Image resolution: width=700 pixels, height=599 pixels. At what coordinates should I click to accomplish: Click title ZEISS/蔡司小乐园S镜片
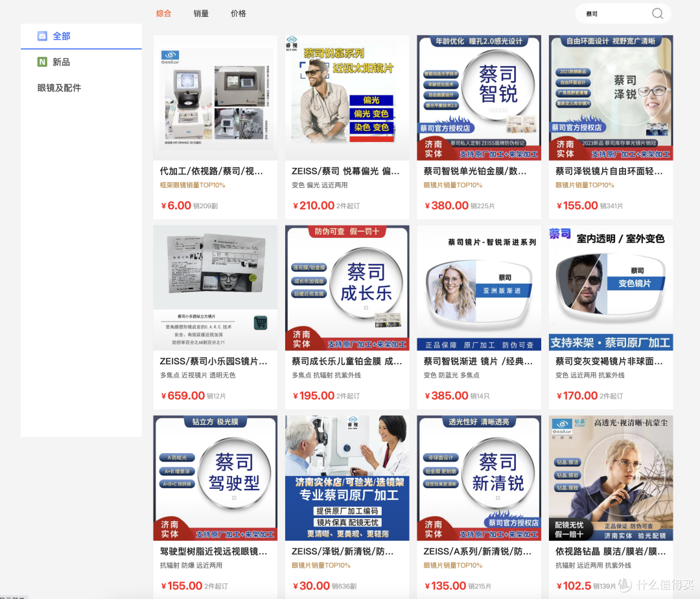213,362
